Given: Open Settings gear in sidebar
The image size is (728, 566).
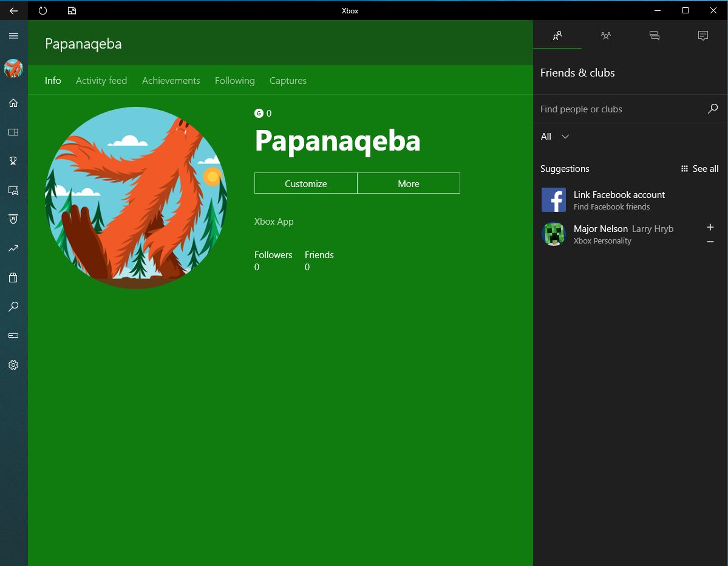Looking at the screenshot, I should (x=13, y=365).
